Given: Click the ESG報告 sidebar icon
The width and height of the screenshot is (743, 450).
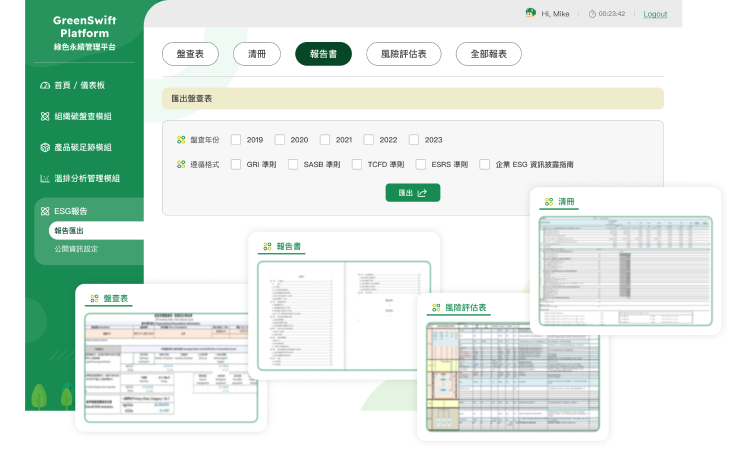Looking at the screenshot, I should click(x=45, y=211).
